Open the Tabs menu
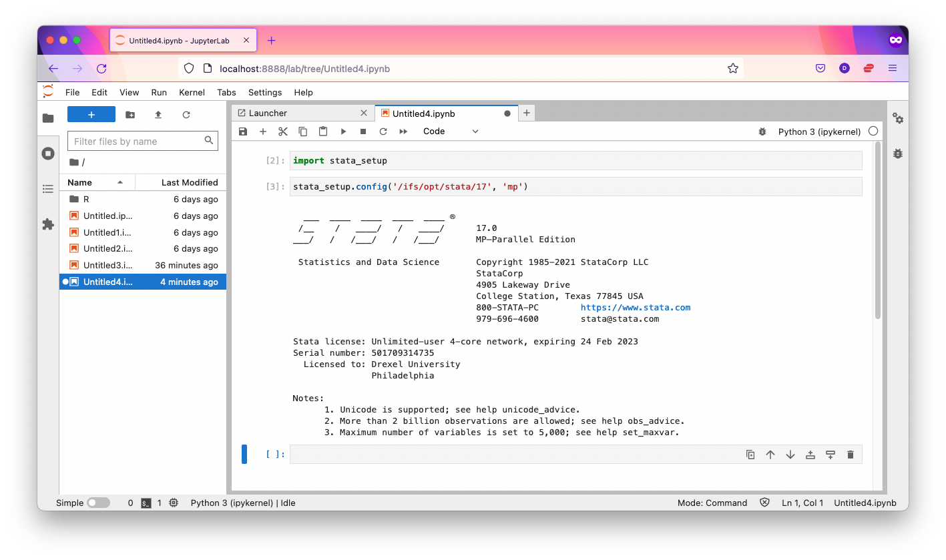The width and height of the screenshot is (946, 560). (x=226, y=92)
